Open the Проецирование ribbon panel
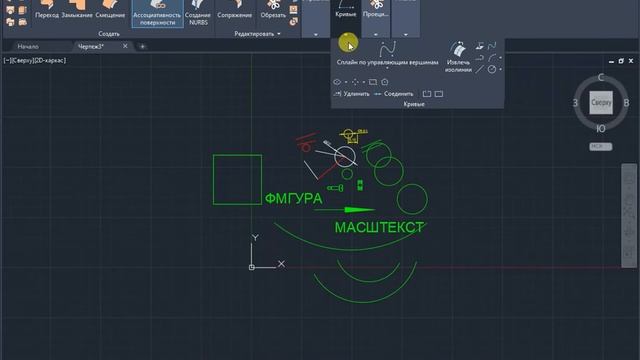Image resolution: width=640 pixels, height=360 pixels. [376, 18]
